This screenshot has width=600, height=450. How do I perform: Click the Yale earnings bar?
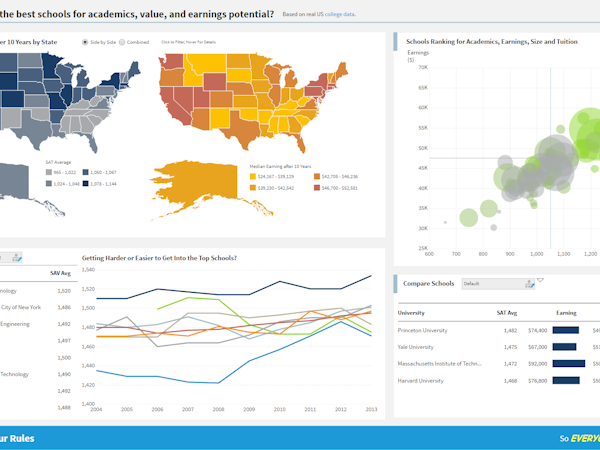(564, 347)
